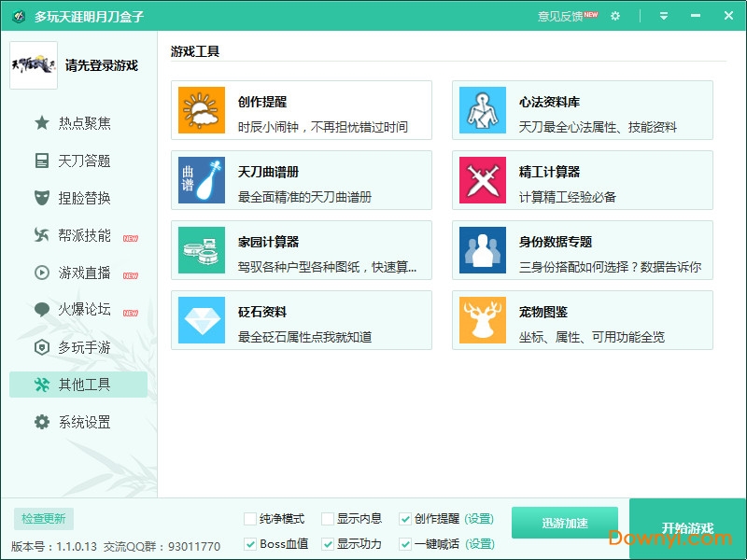
Task: Click the 家园计算器 icon
Action: point(202,251)
